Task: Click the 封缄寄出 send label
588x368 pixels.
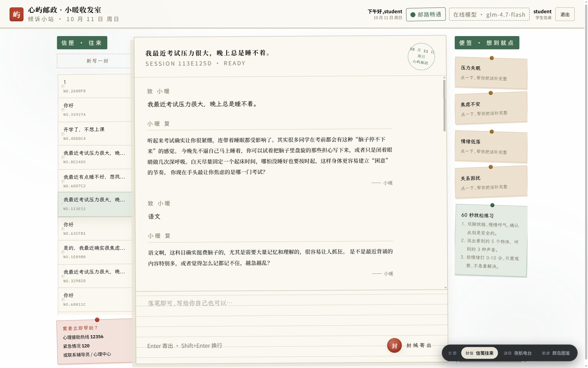Action: [x=419, y=345]
